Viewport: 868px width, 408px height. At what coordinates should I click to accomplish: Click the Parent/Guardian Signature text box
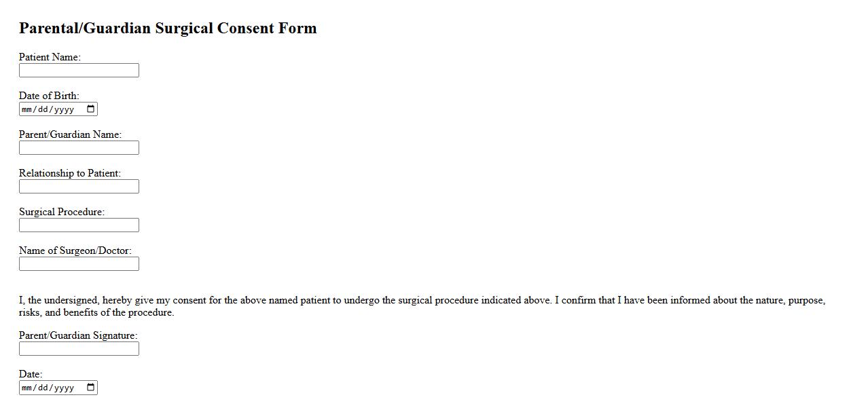click(79, 349)
